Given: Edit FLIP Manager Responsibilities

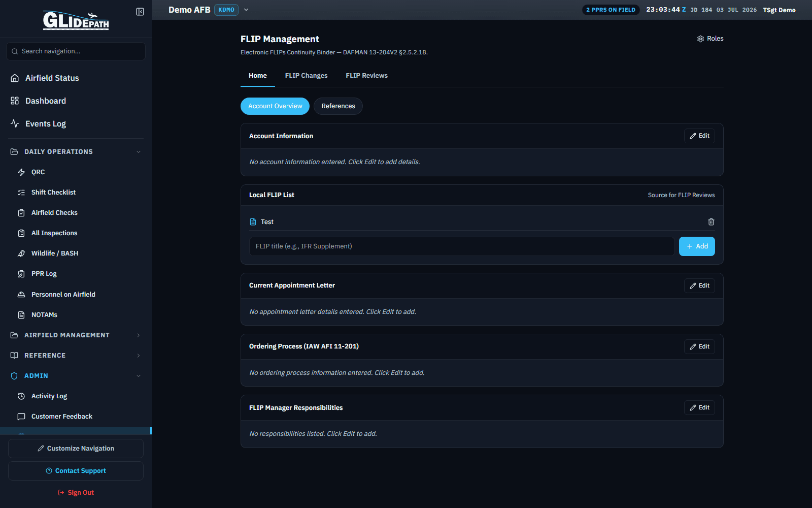Looking at the screenshot, I should pos(699,407).
